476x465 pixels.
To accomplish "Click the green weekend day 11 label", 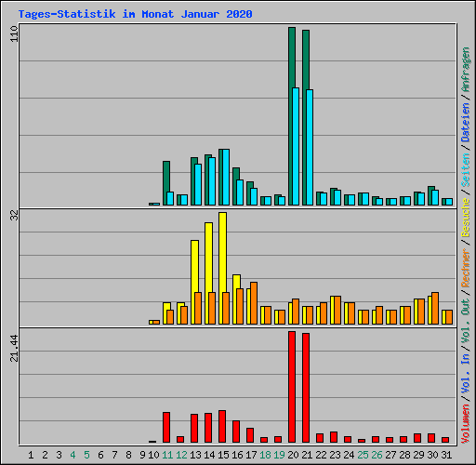I will pos(167,455).
